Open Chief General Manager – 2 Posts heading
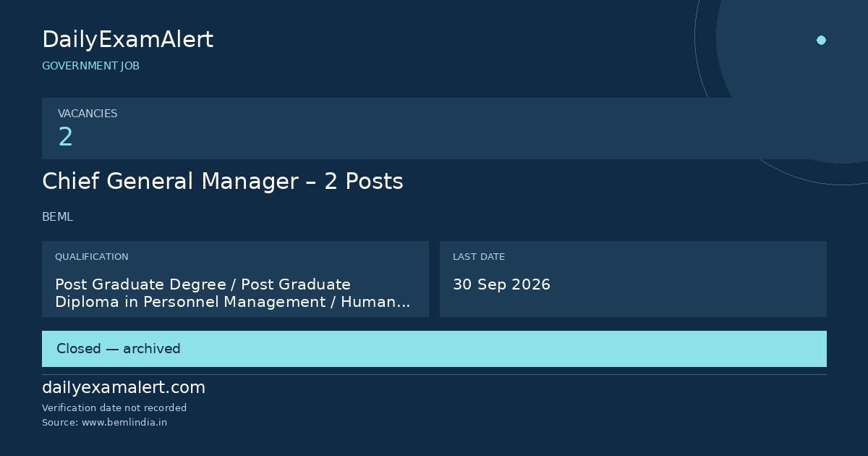This screenshot has width=868, height=456. coord(223,182)
